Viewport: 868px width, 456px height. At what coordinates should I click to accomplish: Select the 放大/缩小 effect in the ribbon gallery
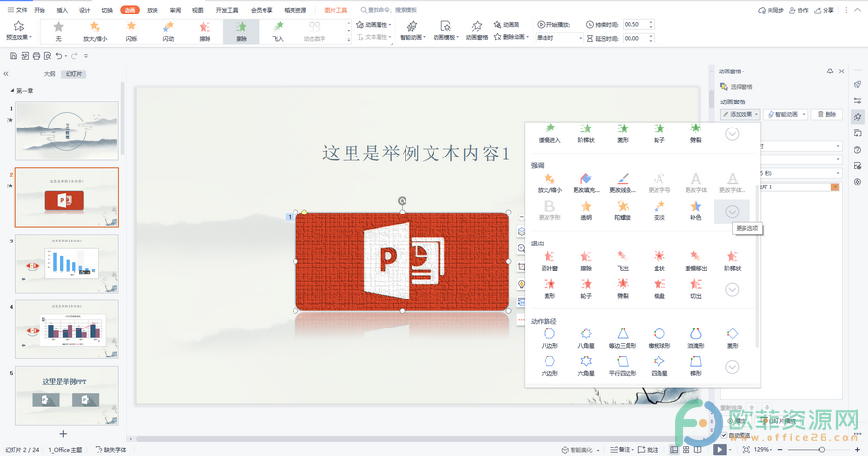96,32
